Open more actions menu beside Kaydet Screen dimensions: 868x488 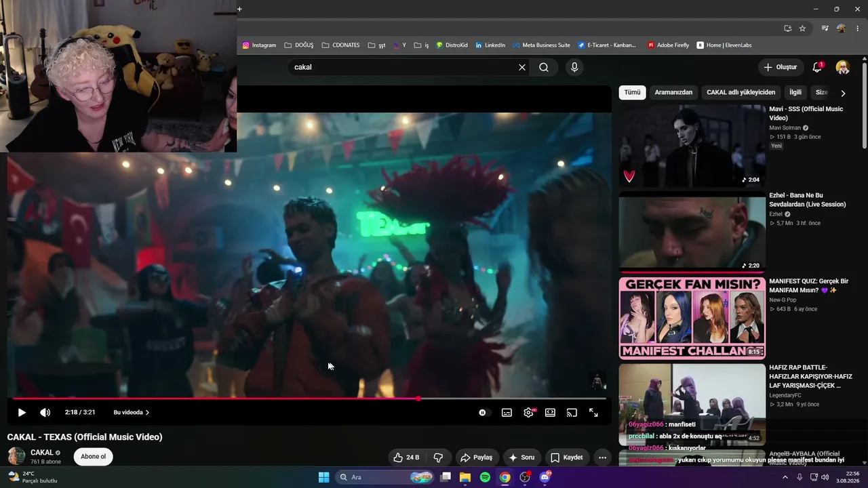[602, 457]
